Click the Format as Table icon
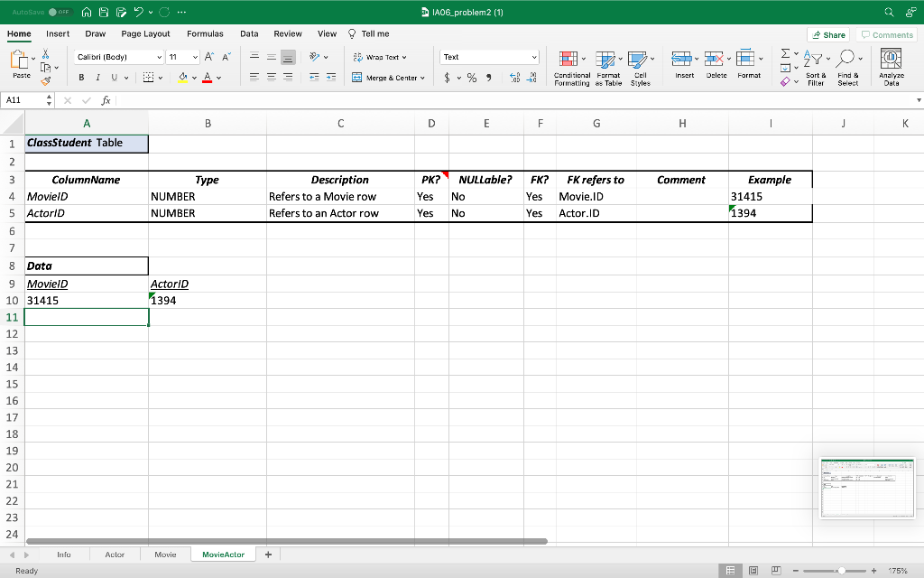924x578 pixels. pyautogui.click(x=609, y=69)
